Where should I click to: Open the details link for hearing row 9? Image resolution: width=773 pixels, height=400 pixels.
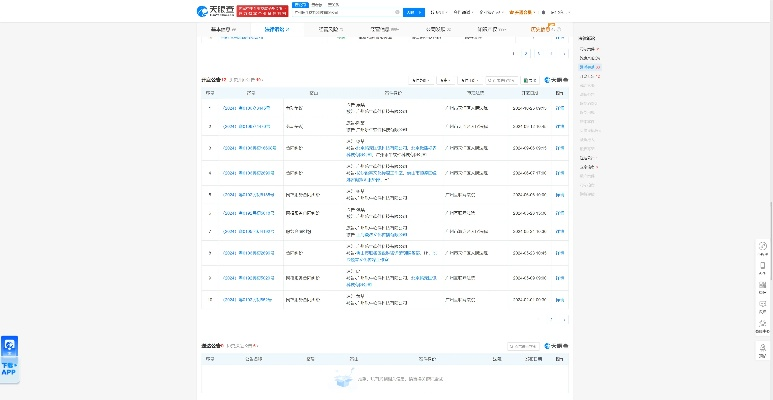click(560, 278)
